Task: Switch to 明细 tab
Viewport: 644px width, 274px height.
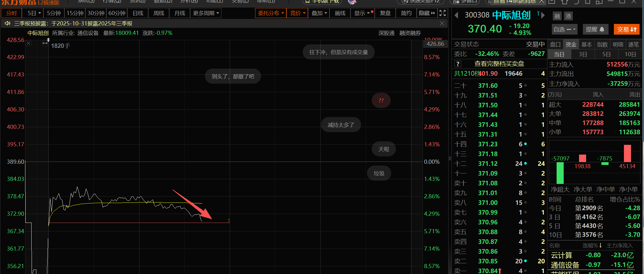Action: coord(618,44)
